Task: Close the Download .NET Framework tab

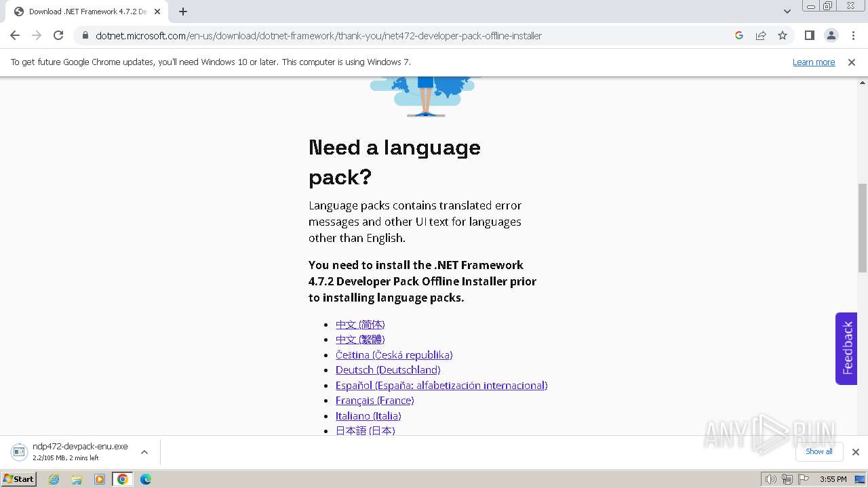Action: 157,12
